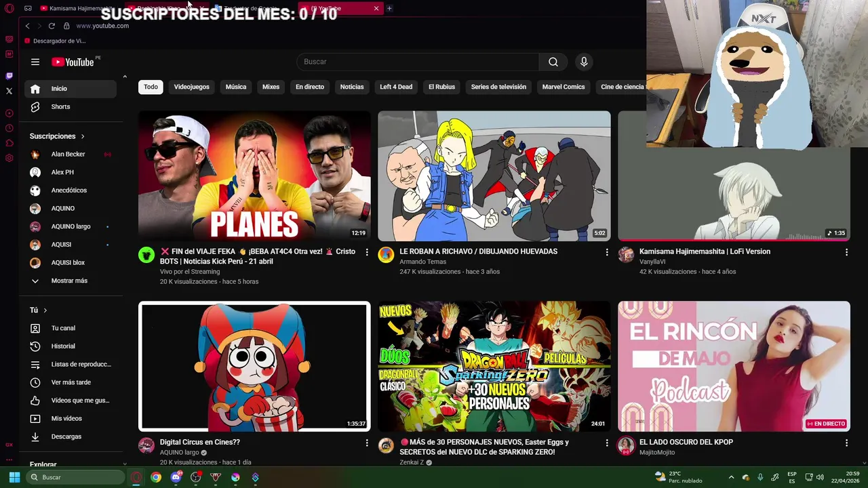Open EL LADO OSCURO DEL KPOP live thumbnail
Image resolution: width=868 pixels, height=488 pixels.
[x=734, y=366]
